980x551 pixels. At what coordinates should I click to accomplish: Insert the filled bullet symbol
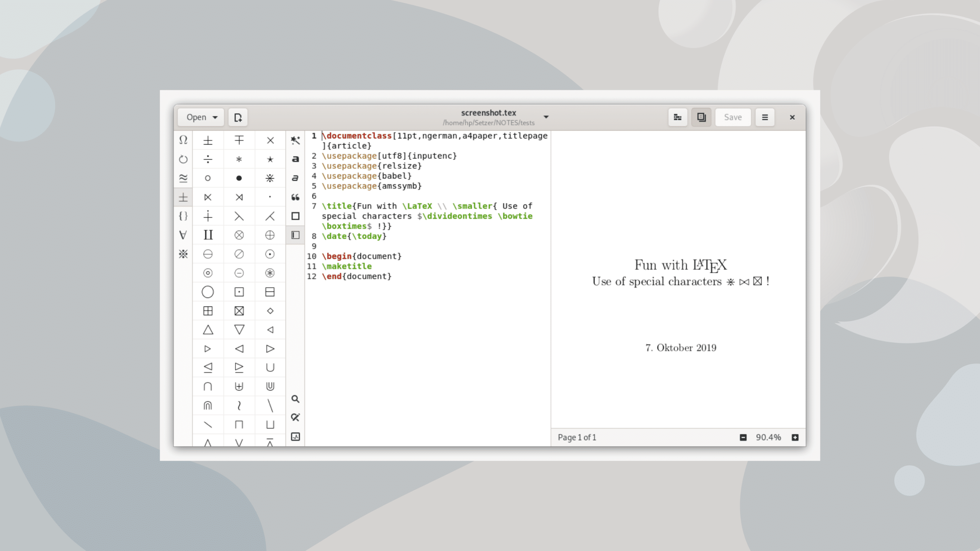239,178
